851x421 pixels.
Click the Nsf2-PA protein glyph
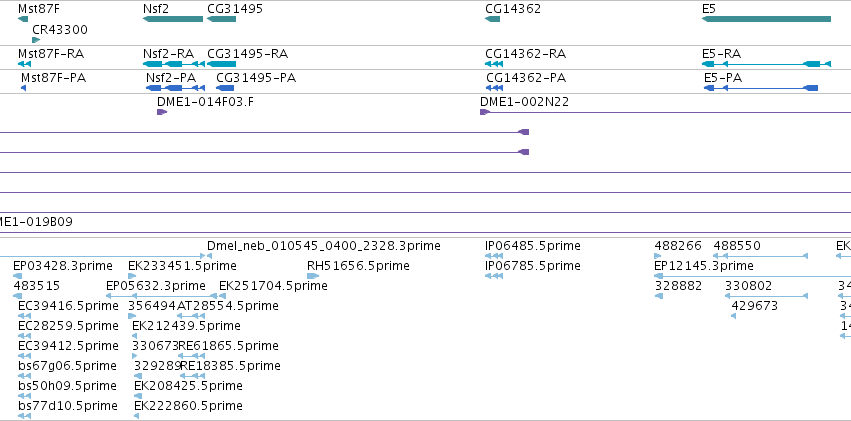175,88
